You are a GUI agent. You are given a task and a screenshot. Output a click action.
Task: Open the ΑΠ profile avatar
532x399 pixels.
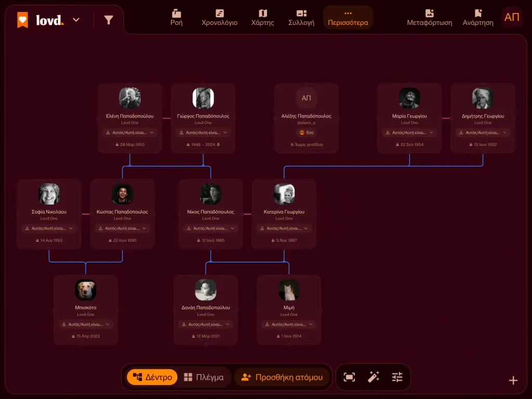pos(512,17)
